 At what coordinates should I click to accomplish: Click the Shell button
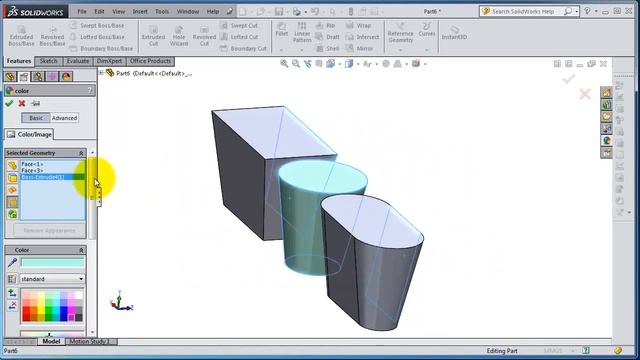click(x=327, y=48)
